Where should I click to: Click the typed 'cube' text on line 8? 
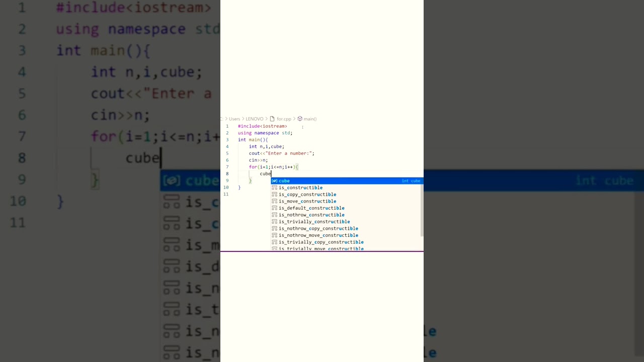[x=265, y=173]
